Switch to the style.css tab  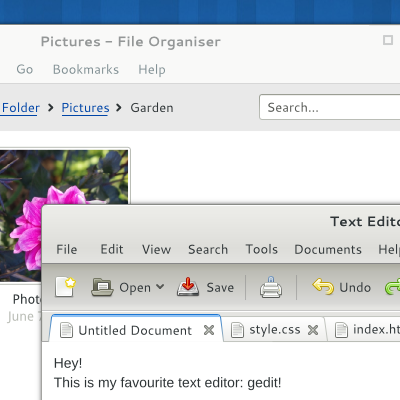275,330
